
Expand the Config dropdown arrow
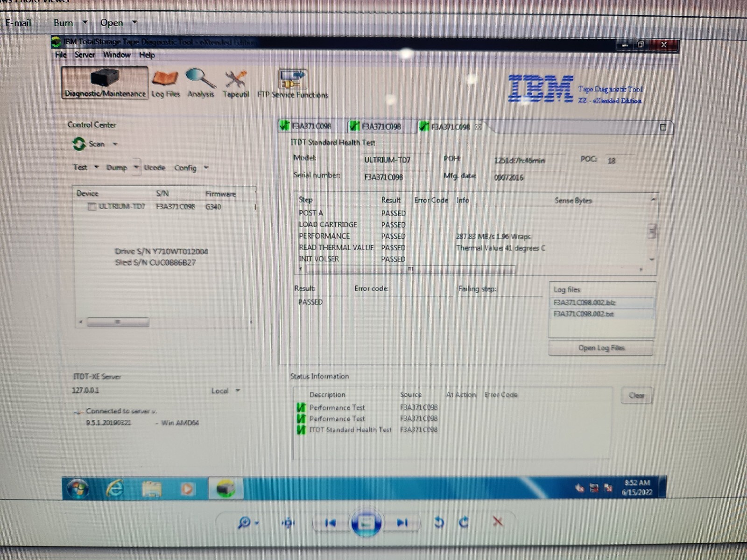tap(206, 168)
